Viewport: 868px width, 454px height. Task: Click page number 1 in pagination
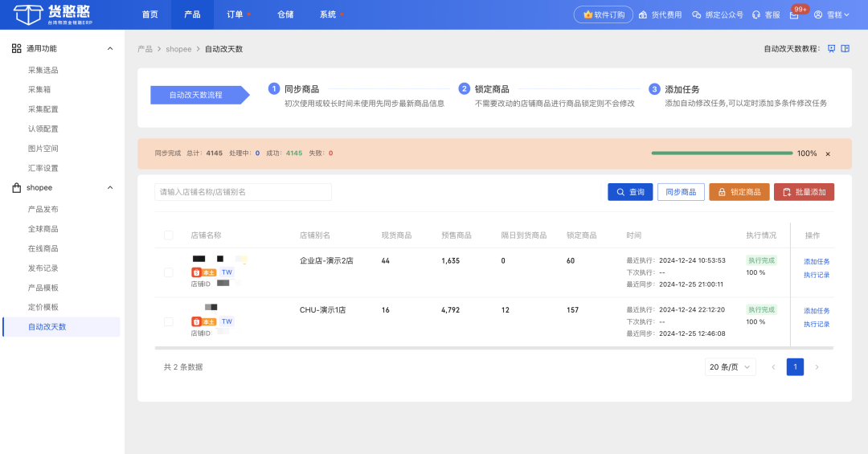795,367
